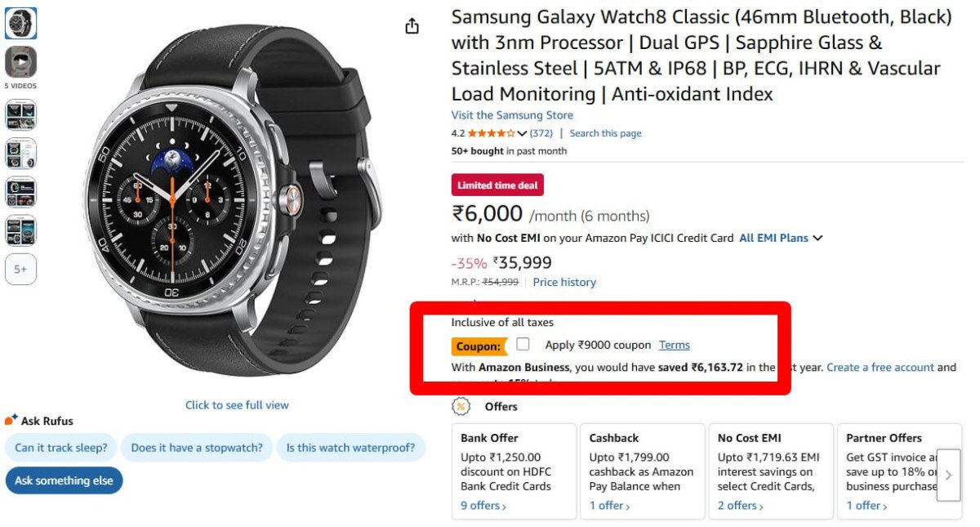Open the Price history link
This screenshot has width=980, height=527.
[x=564, y=282]
